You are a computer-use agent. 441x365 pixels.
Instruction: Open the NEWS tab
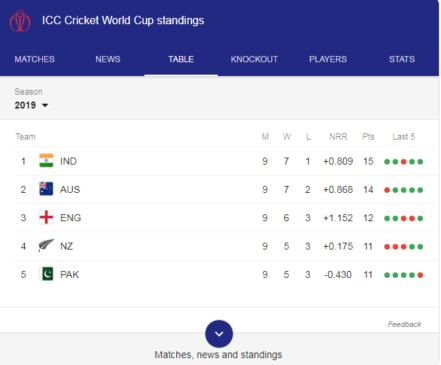[x=108, y=59]
